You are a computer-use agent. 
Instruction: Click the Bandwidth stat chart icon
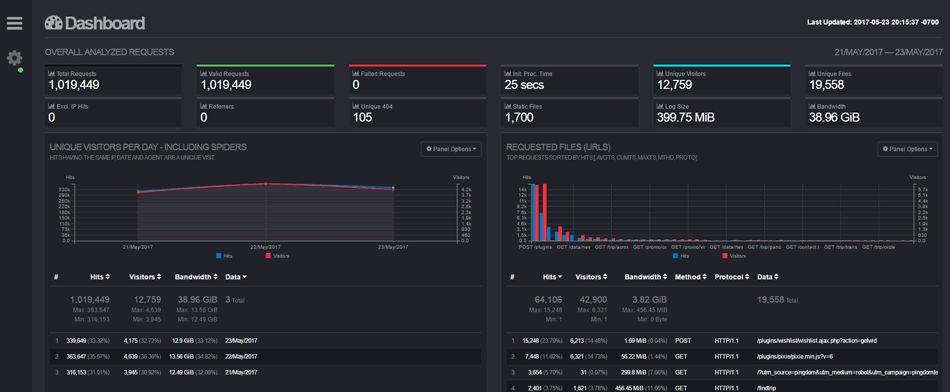[812, 106]
